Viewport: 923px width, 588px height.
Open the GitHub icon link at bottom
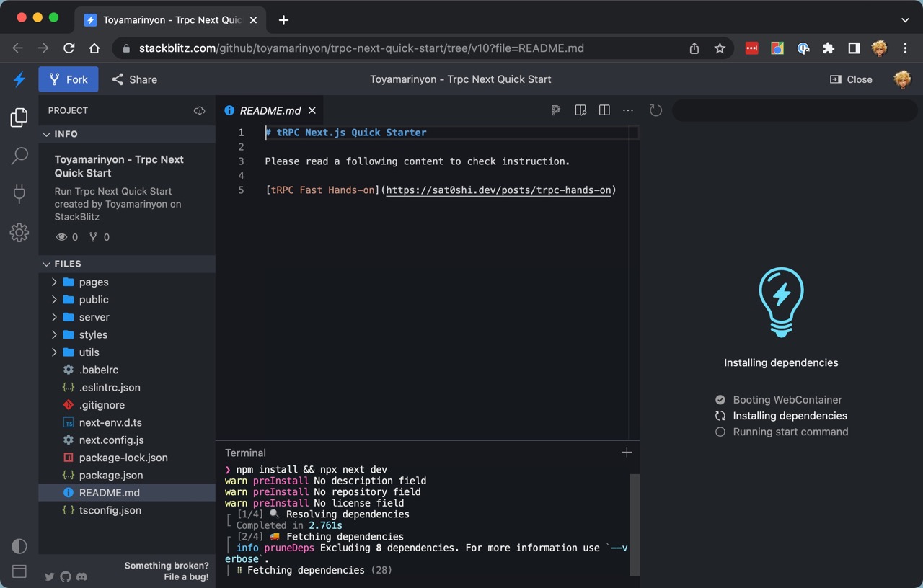66,576
